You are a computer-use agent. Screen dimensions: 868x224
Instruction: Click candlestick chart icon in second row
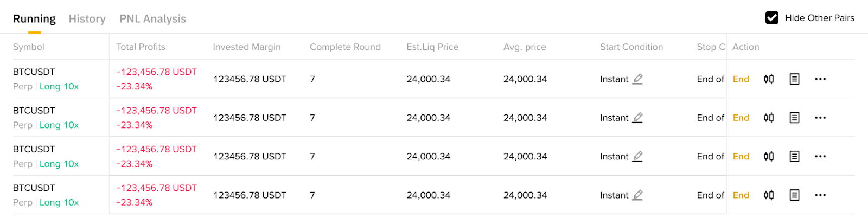(769, 118)
